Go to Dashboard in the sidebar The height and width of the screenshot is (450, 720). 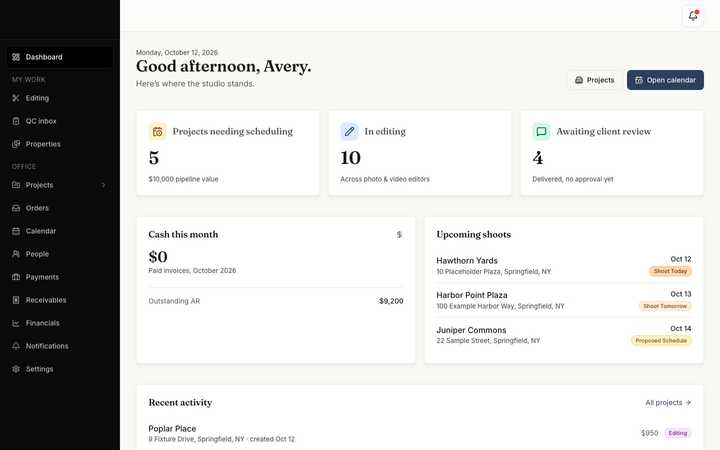pos(60,57)
